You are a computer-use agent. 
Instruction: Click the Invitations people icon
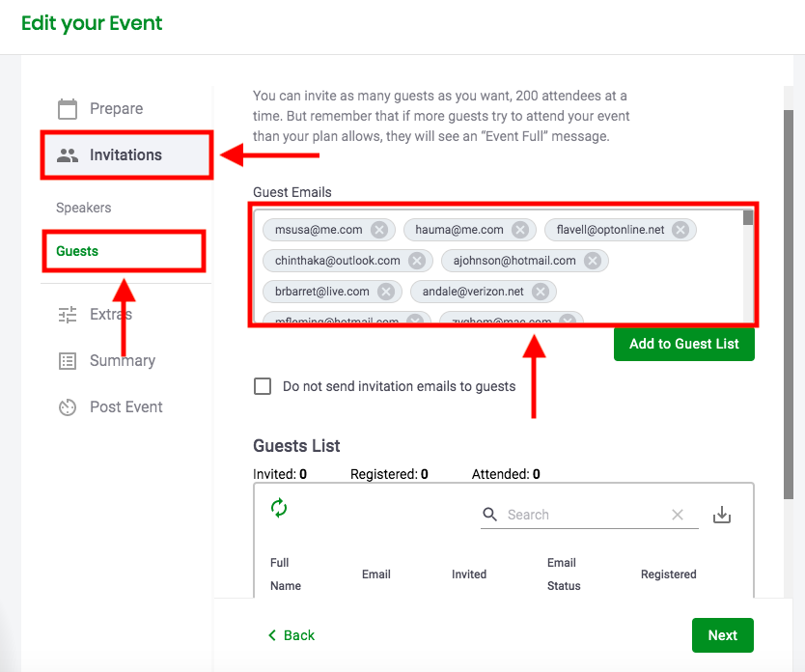click(x=67, y=154)
